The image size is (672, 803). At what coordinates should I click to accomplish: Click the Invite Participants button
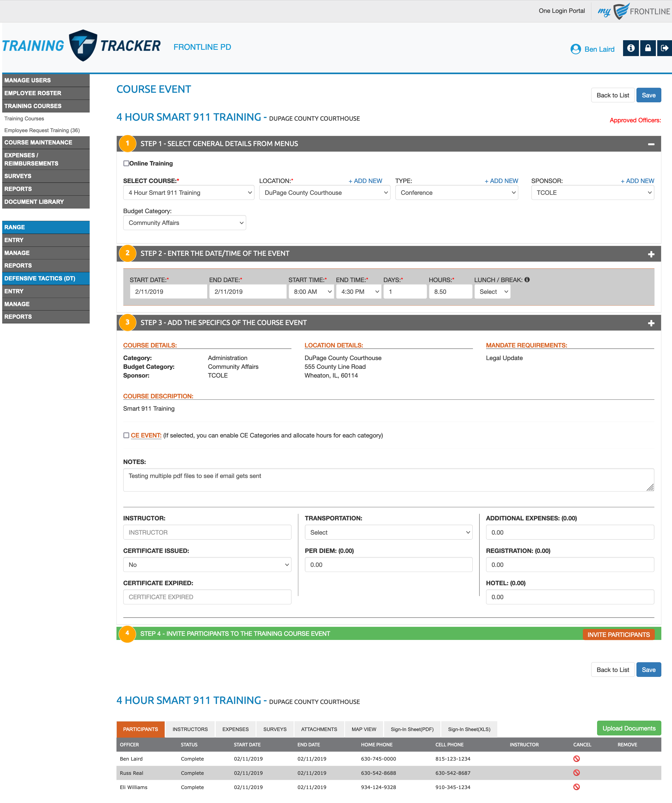click(618, 634)
